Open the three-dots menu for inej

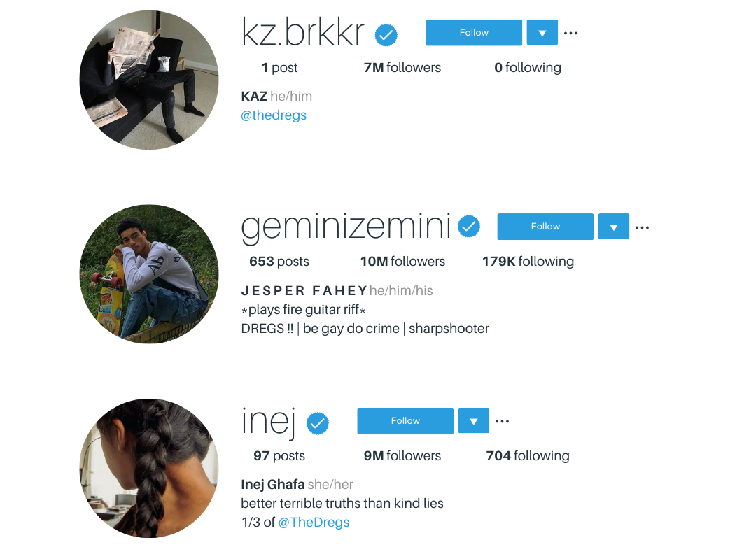[502, 421]
